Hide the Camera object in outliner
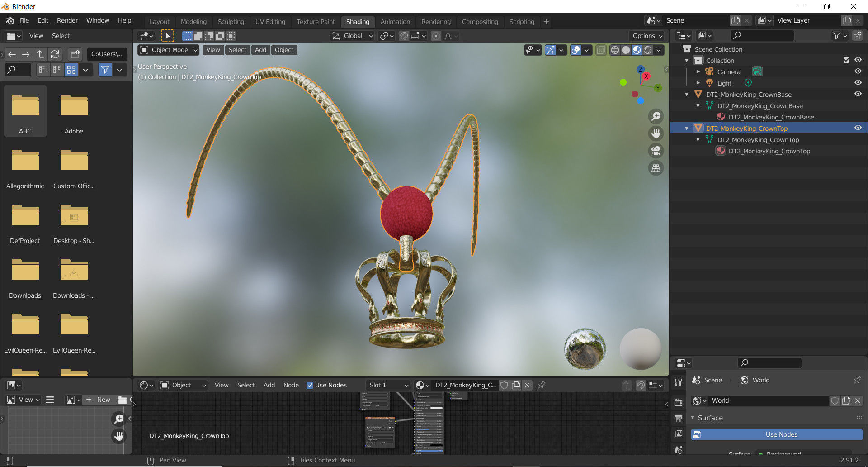 (858, 71)
